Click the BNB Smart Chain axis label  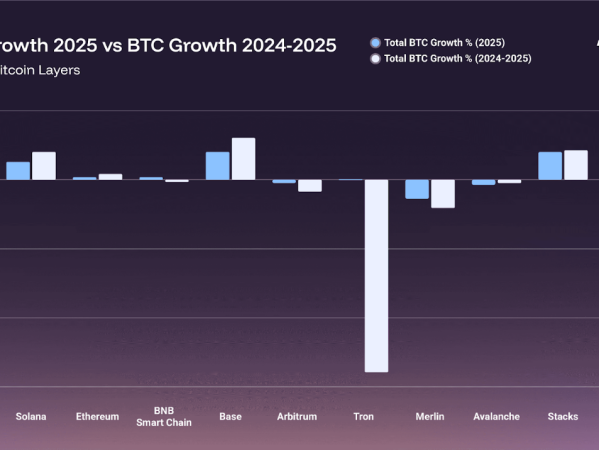coord(164,416)
